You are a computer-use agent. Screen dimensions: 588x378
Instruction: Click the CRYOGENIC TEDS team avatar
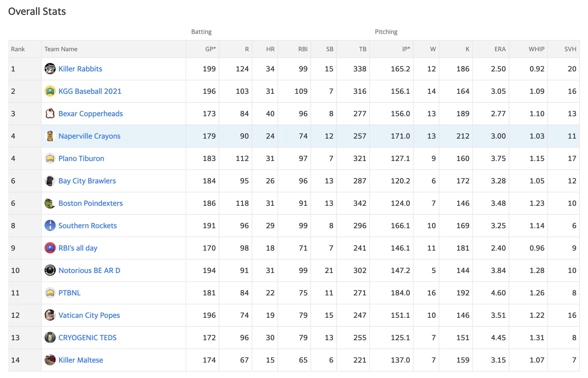(50, 337)
